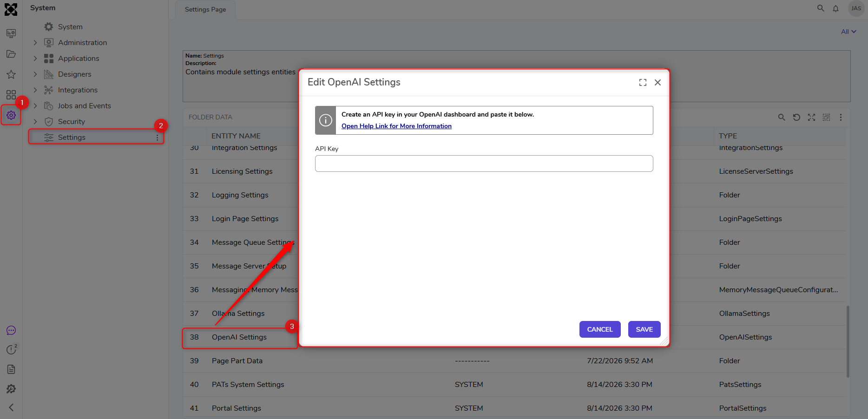Open the JAS user avatar menu
The width and height of the screenshot is (868, 419).
click(856, 8)
